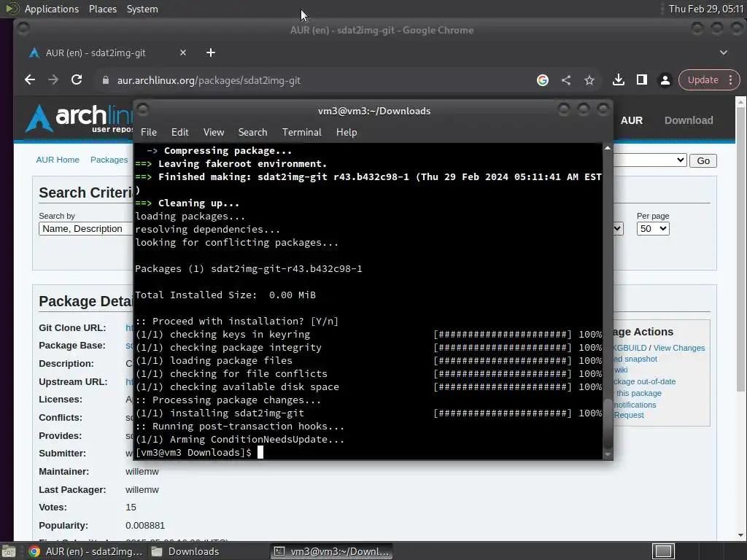Open terminal Edit menu

point(179,133)
